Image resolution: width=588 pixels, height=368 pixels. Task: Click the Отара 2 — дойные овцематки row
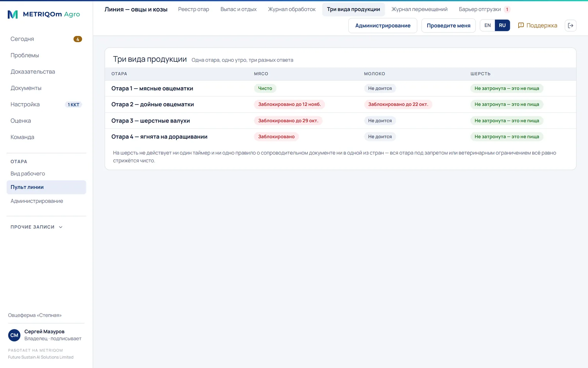point(340,105)
